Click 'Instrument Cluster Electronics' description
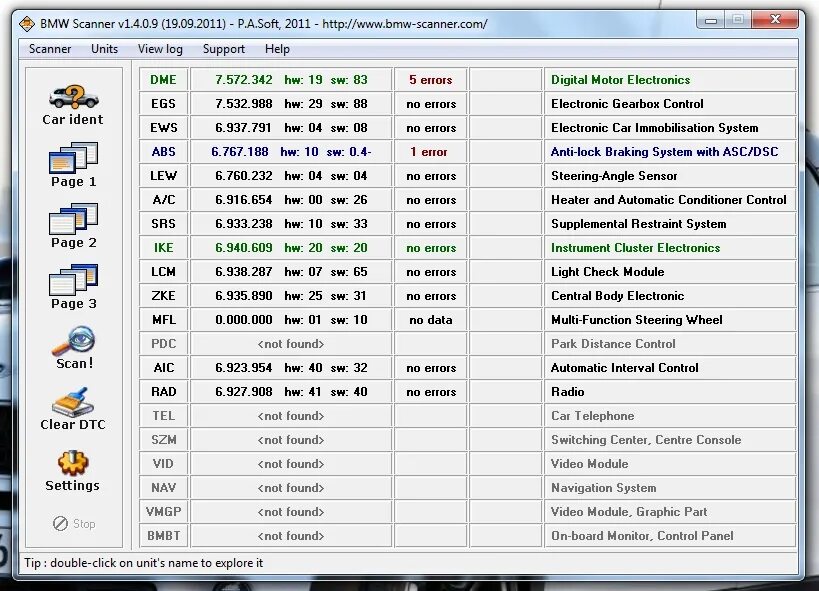 (x=636, y=248)
